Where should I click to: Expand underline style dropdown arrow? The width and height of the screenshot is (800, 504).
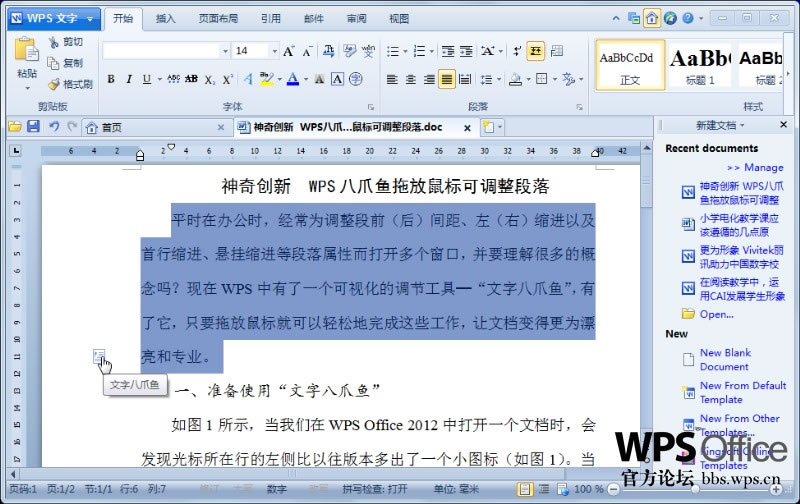(159, 79)
